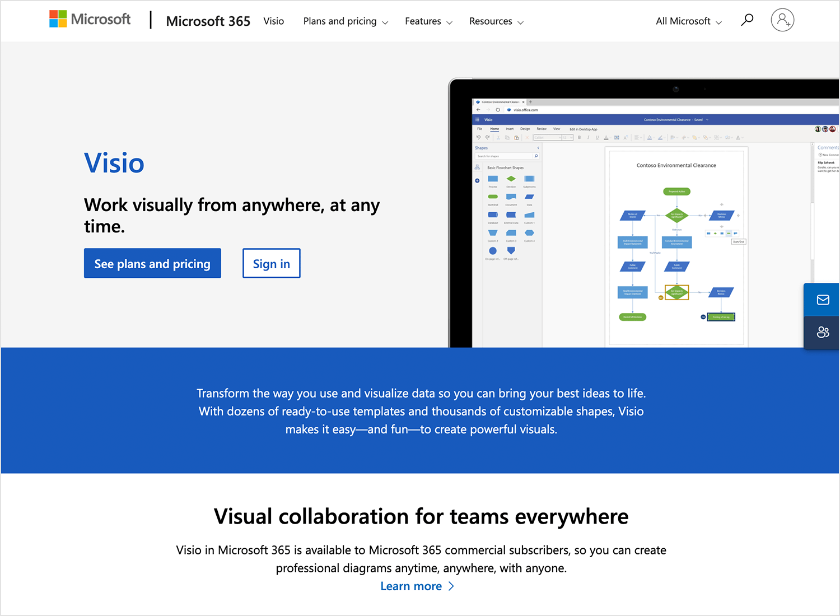In the Visio image, click app launcher waffle icon
This screenshot has width=840, height=616.
pos(477,120)
